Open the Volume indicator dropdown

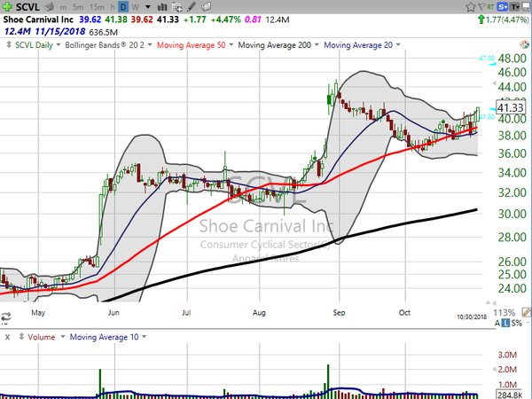(x=63, y=337)
